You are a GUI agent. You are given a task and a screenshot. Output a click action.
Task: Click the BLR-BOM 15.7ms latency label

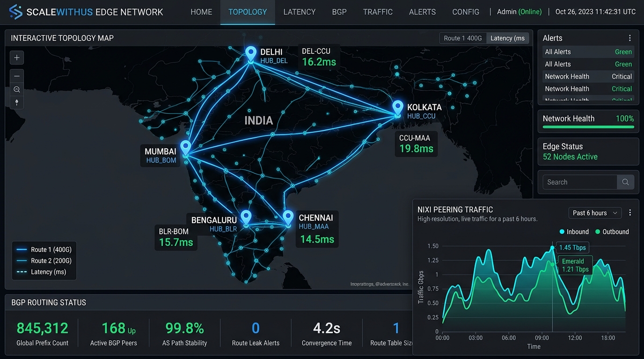click(x=176, y=237)
